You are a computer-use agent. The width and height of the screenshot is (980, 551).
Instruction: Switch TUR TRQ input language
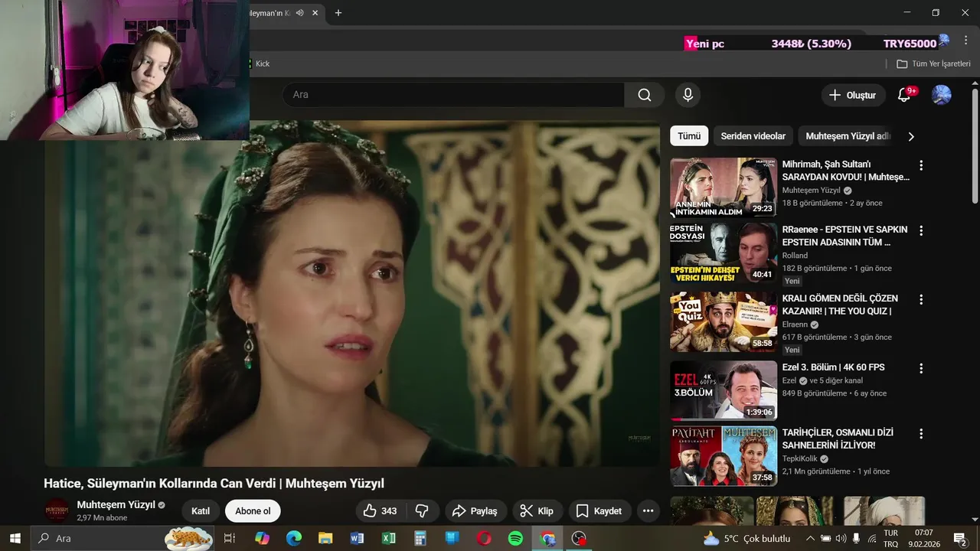[891, 538]
